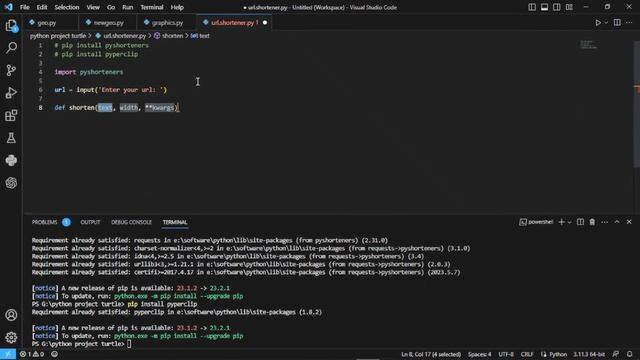Viewport: 640px width, 360px height.
Task: Open run options dropdown beside play
Action: [x=606, y=23]
